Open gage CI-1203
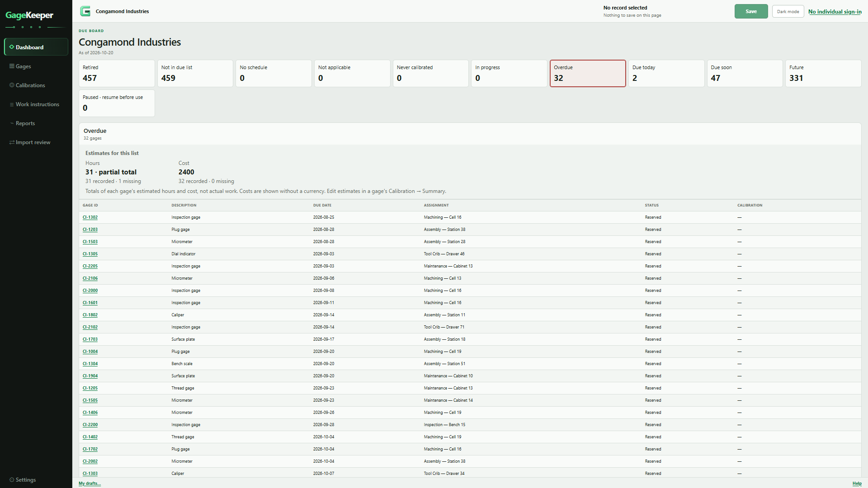868x488 pixels. click(x=90, y=230)
